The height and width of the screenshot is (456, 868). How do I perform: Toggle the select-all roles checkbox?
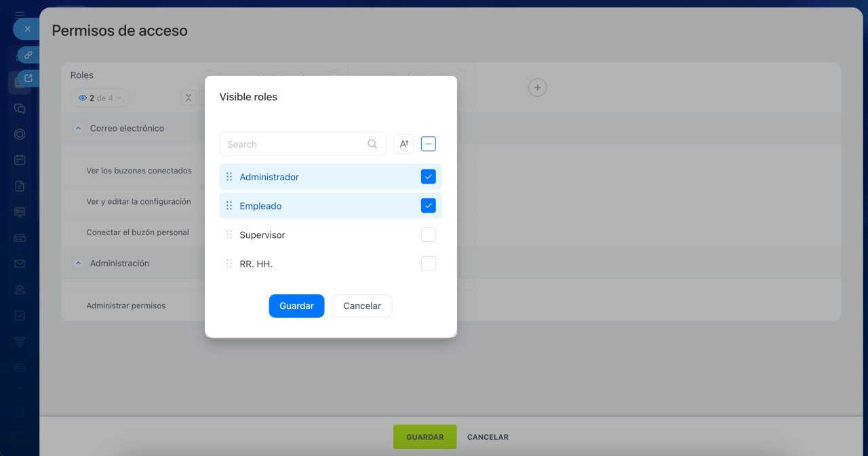[428, 144]
